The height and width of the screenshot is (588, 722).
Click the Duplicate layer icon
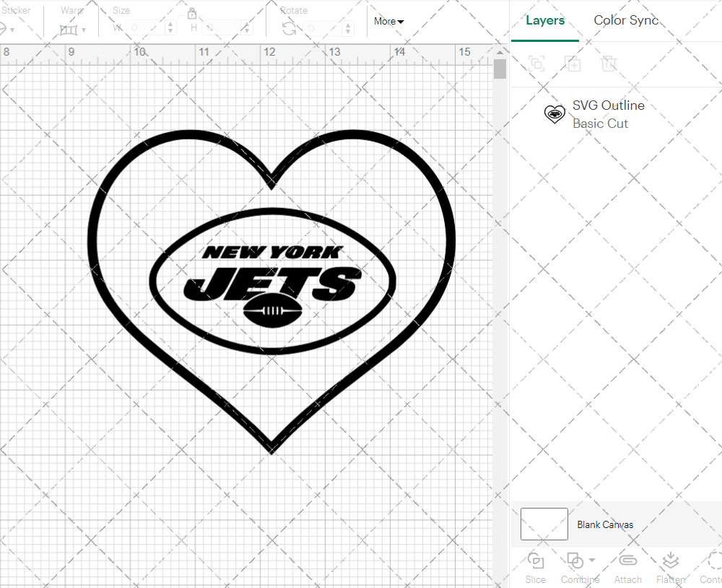[x=573, y=63]
